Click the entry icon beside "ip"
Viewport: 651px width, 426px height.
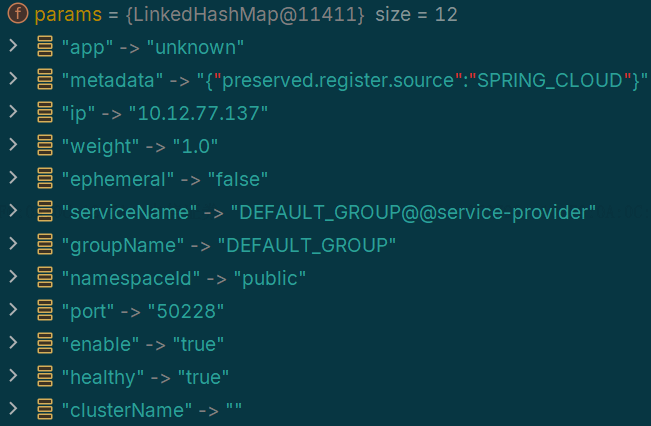[x=45, y=112]
